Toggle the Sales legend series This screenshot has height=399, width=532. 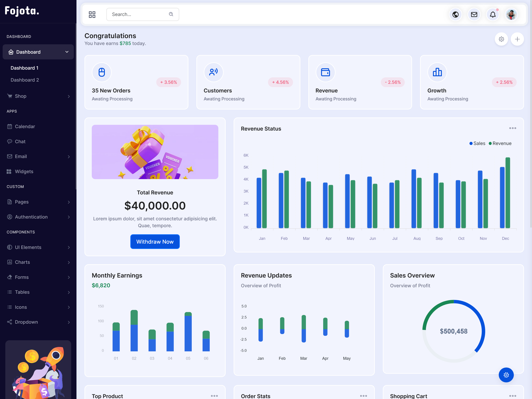point(477,143)
